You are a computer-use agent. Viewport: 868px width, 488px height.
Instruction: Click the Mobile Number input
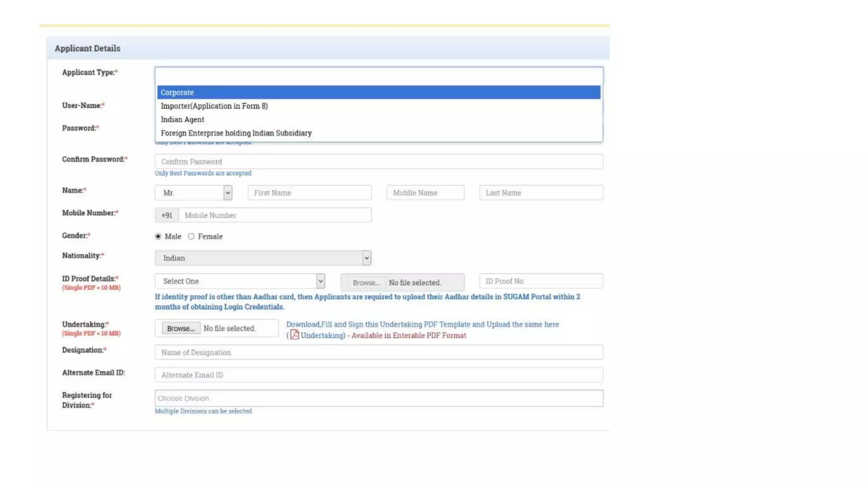(x=275, y=215)
